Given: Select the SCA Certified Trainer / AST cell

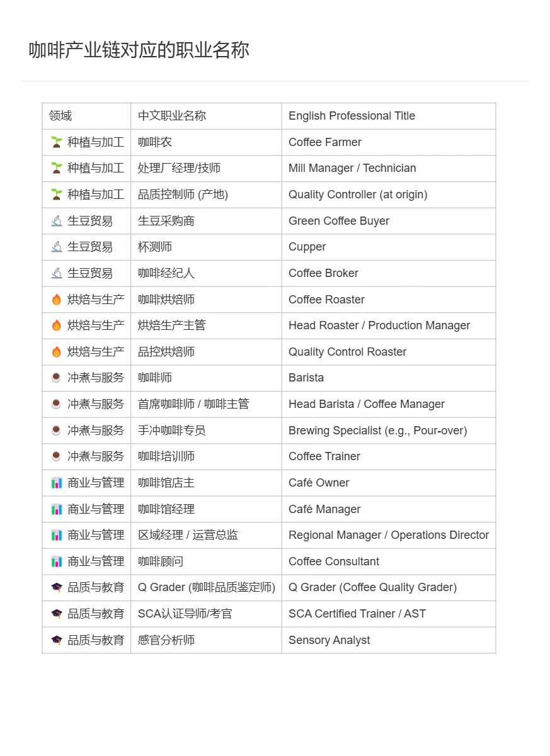Looking at the screenshot, I should coord(389,614).
